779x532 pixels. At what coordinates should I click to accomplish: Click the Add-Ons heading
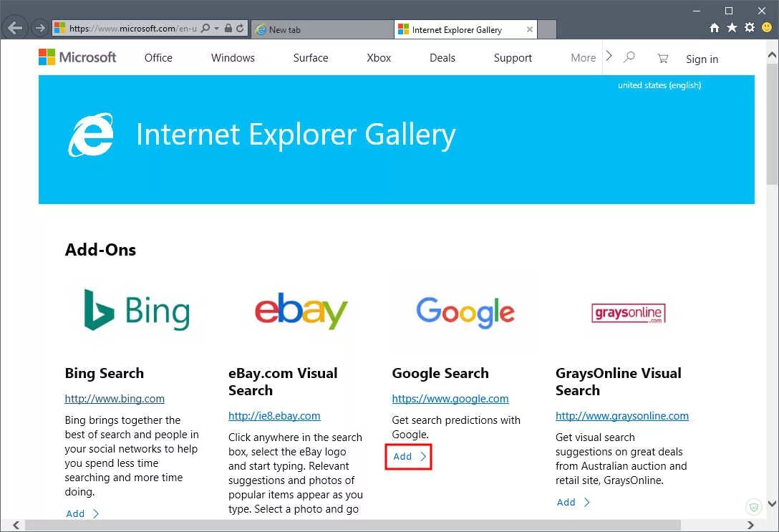click(100, 249)
